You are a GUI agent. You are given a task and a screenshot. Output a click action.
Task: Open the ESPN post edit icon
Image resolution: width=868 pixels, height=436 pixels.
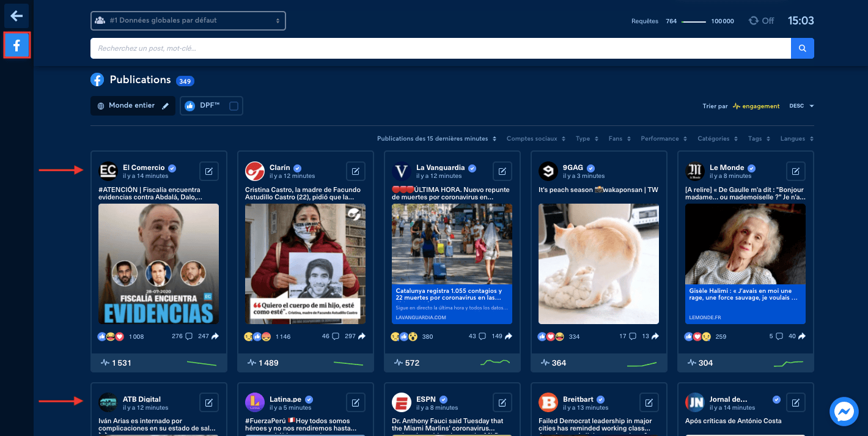pyautogui.click(x=502, y=402)
